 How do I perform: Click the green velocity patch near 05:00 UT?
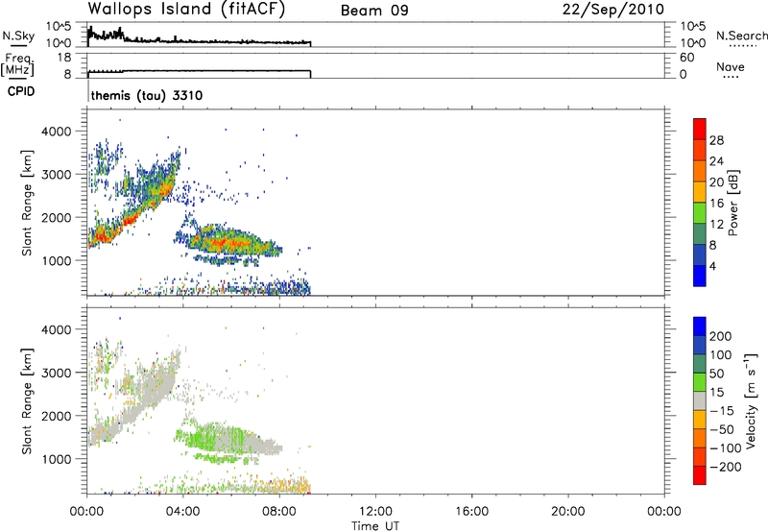tap(205, 436)
